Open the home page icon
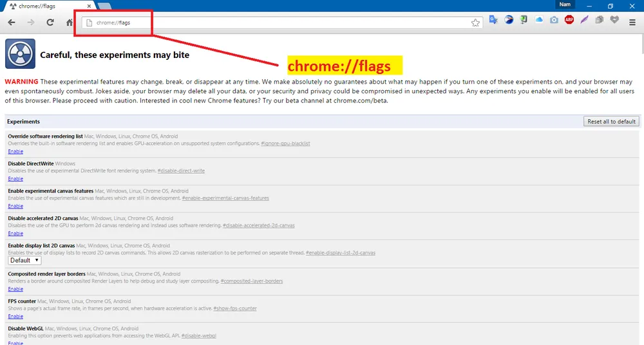Image resolution: width=644 pixels, height=345 pixels. pyautogui.click(x=70, y=23)
